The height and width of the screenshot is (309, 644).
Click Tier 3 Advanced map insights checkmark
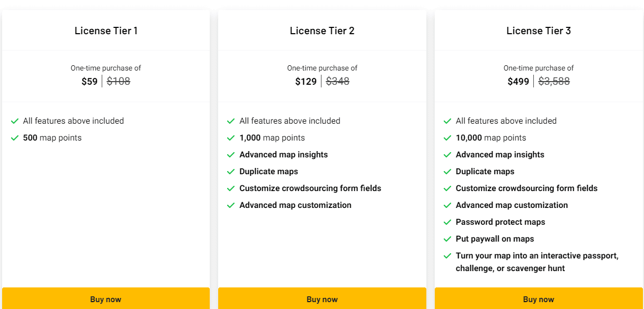(x=447, y=155)
